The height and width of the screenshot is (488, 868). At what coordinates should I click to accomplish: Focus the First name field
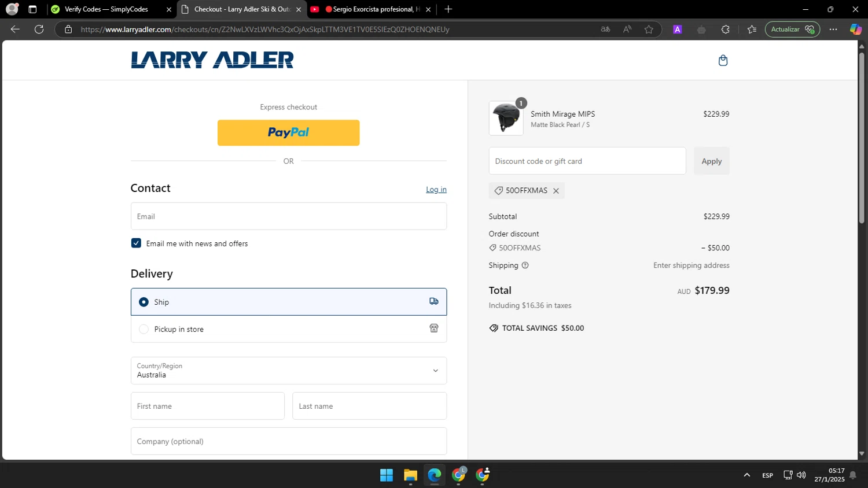pos(208,406)
